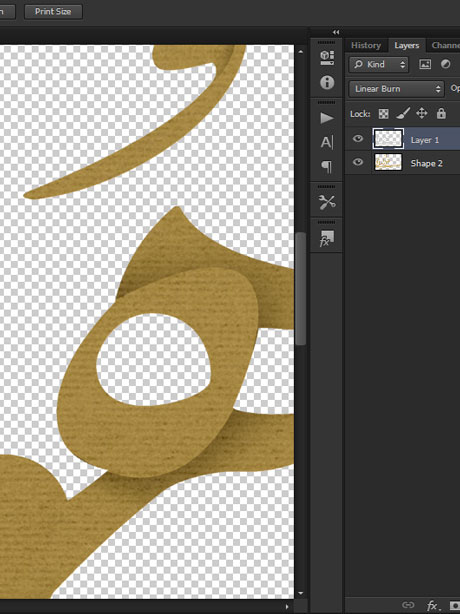Open the Kind filter dropdown
460x614 pixels.
379,65
